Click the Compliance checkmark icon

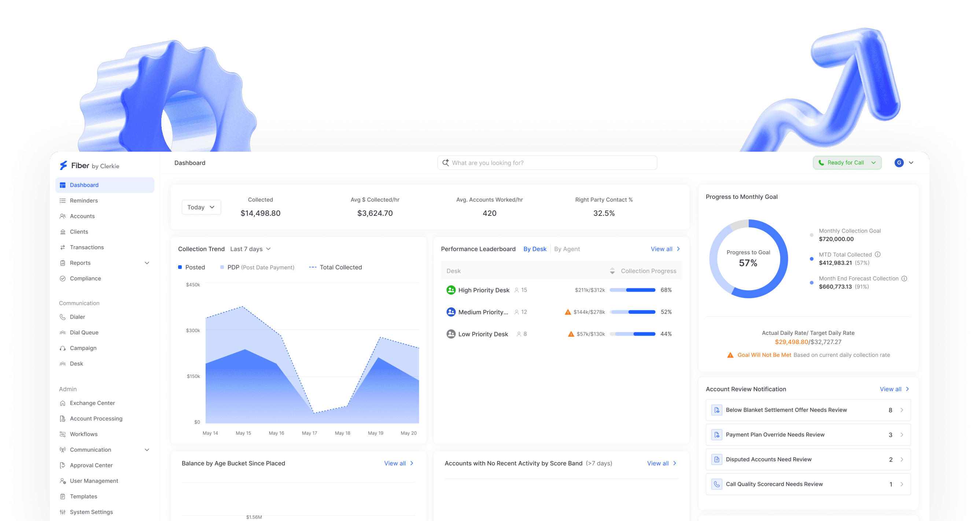click(x=63, y=278)
